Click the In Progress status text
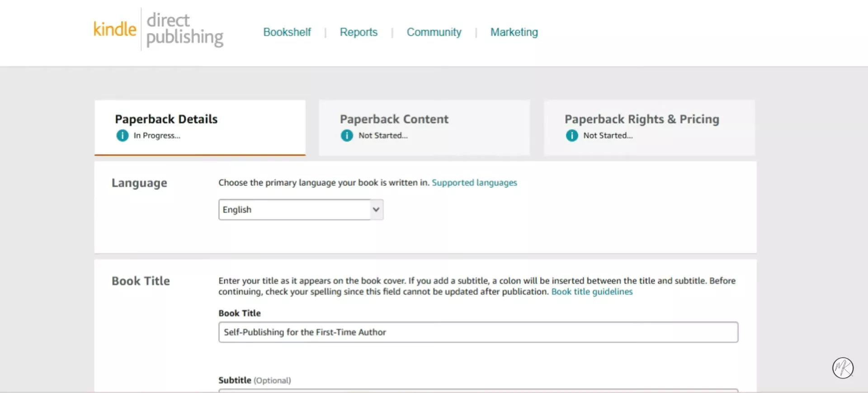 pos(157,135)
